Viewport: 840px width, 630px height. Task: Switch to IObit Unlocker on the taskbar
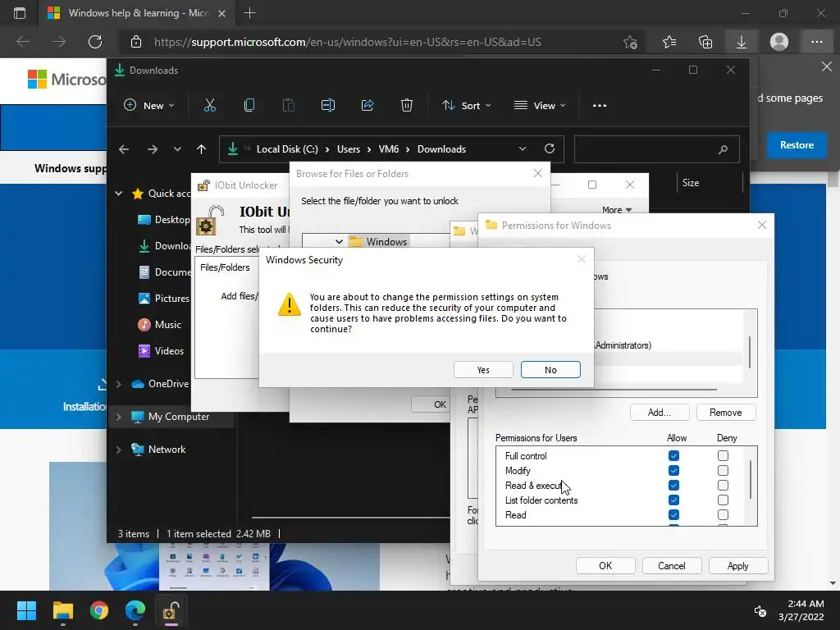(171, 610)
